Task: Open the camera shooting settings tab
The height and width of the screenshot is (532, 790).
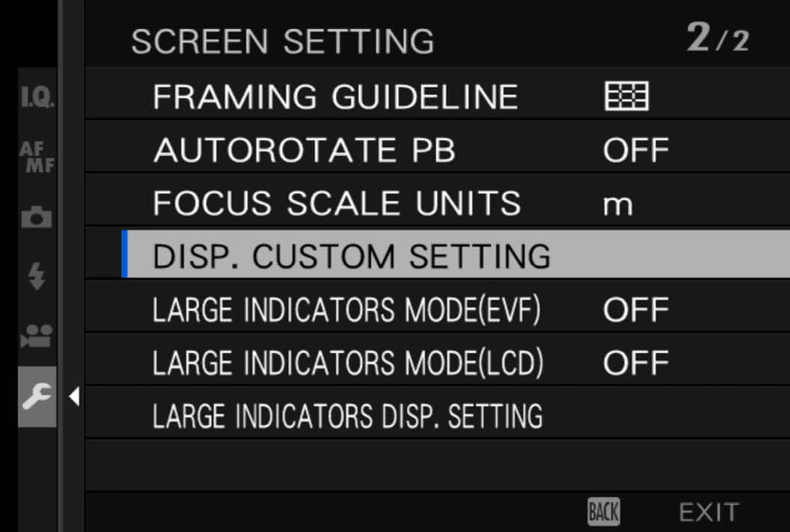Action: (37, 217)
